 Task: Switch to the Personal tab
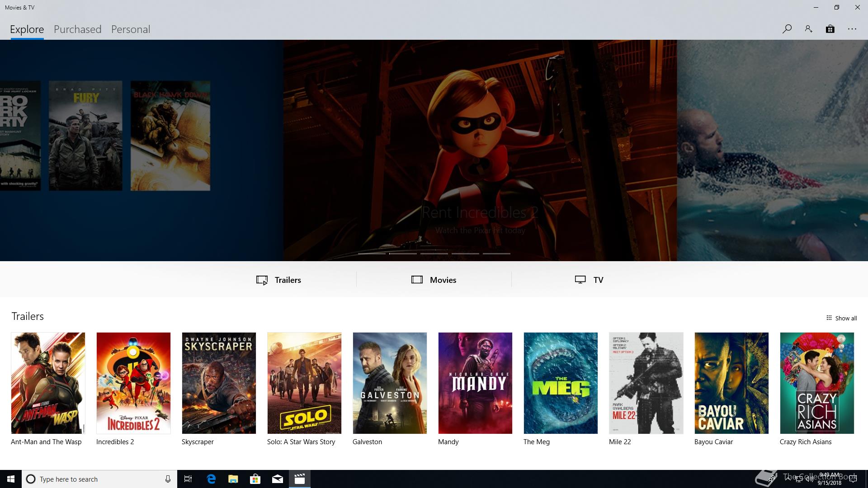point(131,29)
